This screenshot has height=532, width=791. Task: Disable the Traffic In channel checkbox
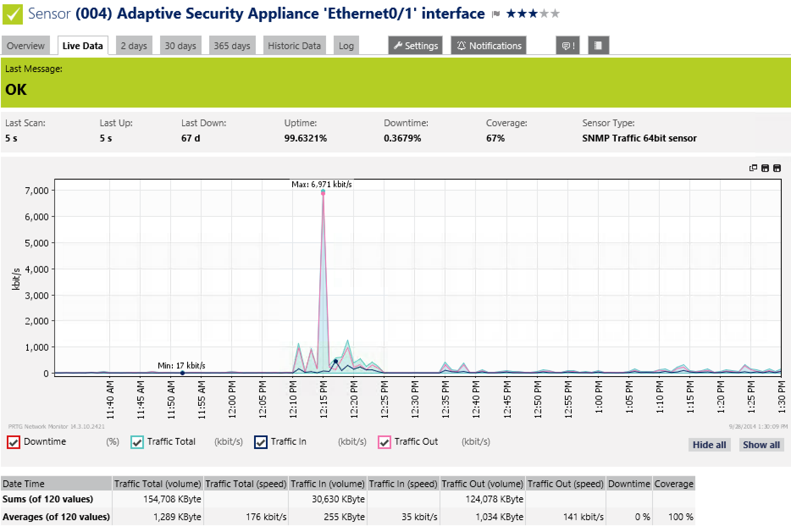(x=261, y=442)
